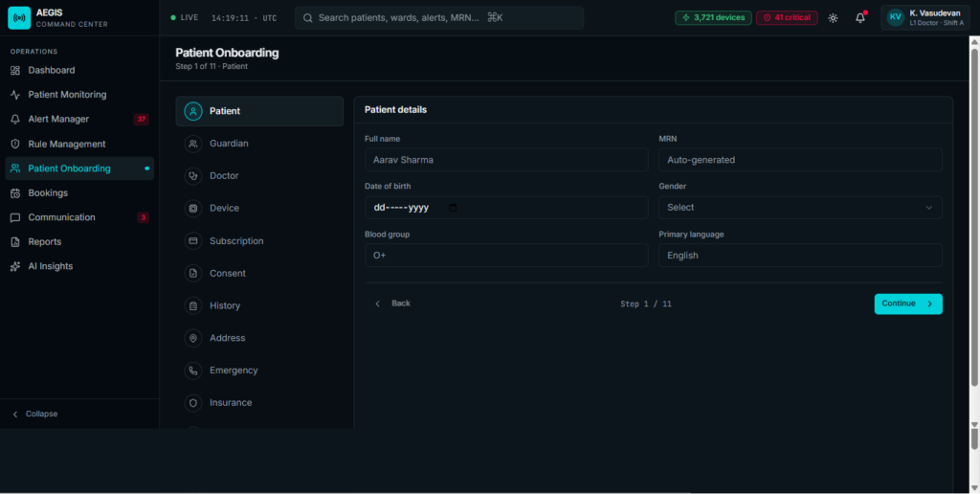Viewport: 980px width, 494px height.
Task: Collapse the sidebar
Action: pyautogui.click(x=35, y=414)
